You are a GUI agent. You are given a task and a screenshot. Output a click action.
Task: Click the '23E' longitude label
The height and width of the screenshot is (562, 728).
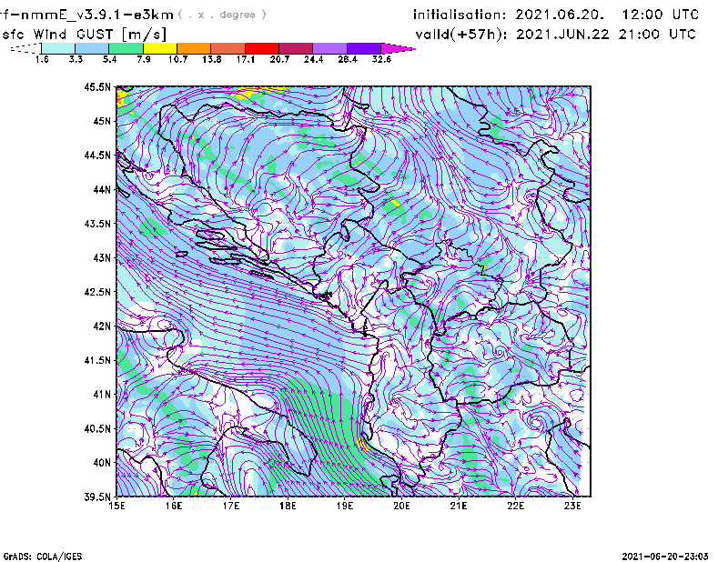coord(572,506)
